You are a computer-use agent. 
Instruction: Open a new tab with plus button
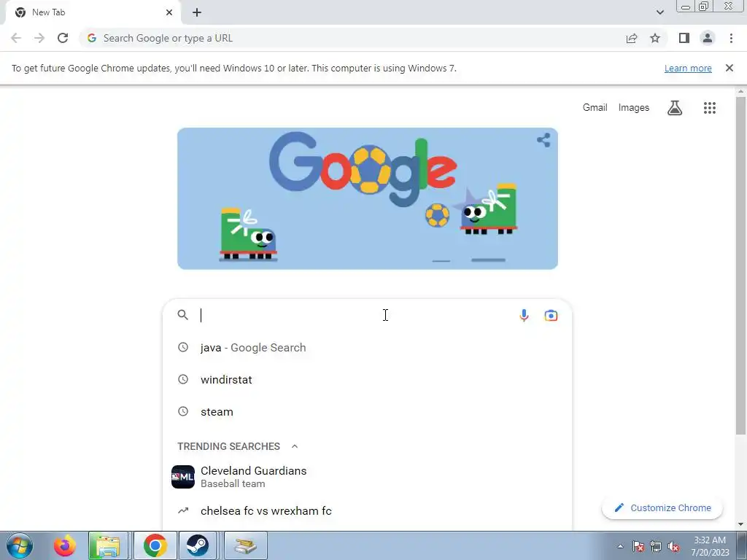[197, 12]
